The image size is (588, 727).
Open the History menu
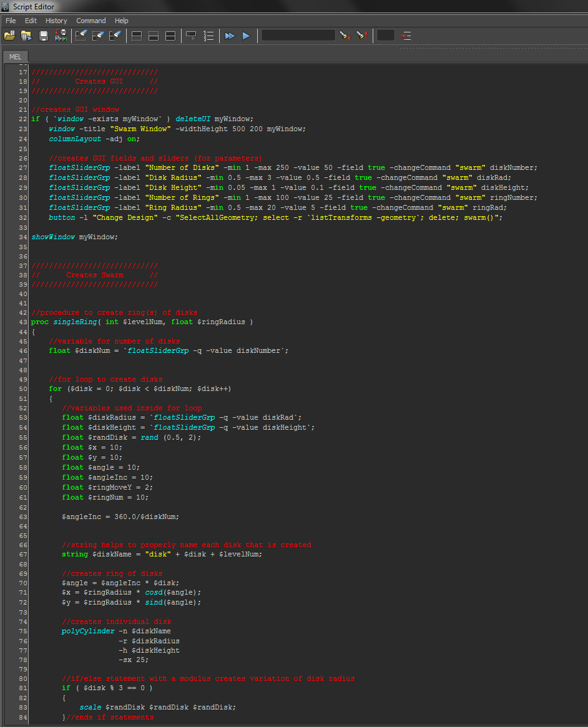tap(56, 21)
